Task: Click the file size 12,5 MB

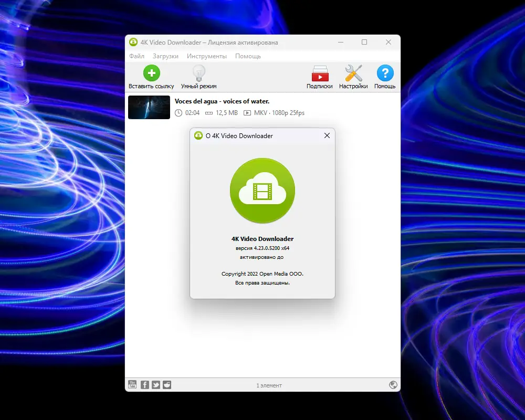Action: [x=227, y=113]
